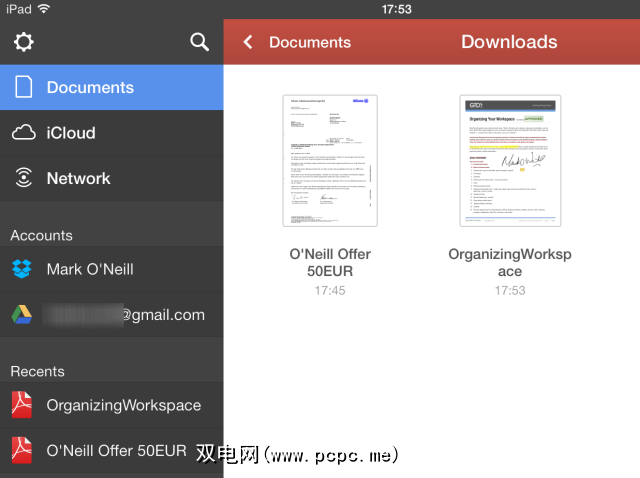Viewport: 640px width, 478px height.
Task: Click the O'Neill Offer 50EUR file name
Action: (330, 262)
